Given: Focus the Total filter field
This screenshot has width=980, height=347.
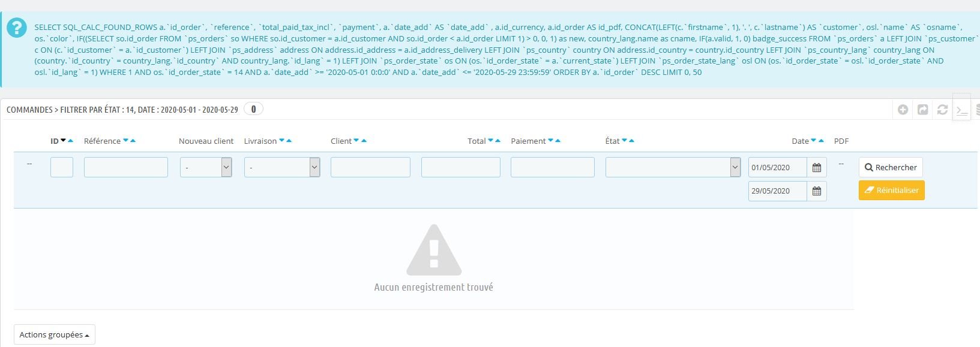Looking at the screenshot, I should pyautogui.click(x=461, y=167).
